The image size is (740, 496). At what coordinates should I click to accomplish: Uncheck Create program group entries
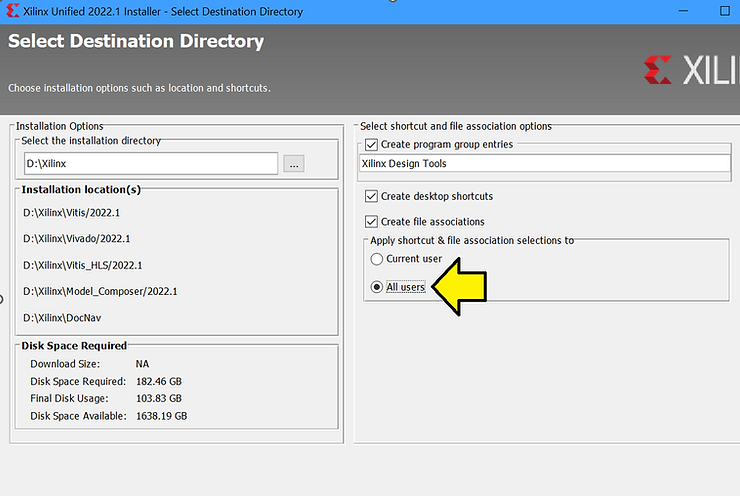[372, 145]
